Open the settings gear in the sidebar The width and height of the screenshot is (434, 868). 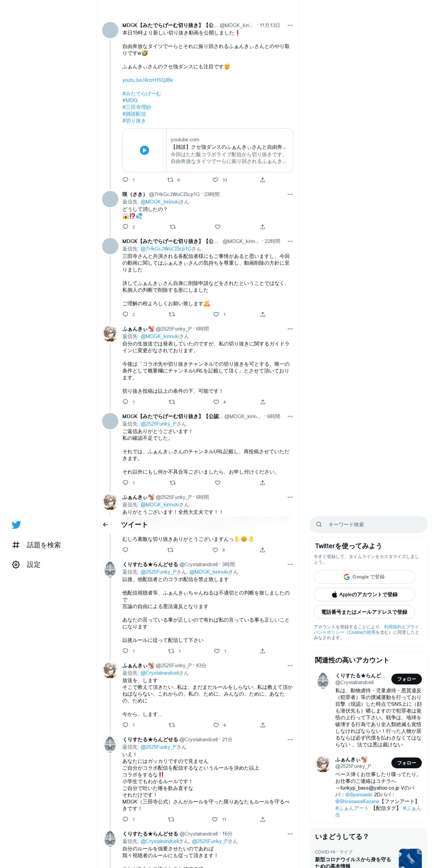[x=16, y=564]
